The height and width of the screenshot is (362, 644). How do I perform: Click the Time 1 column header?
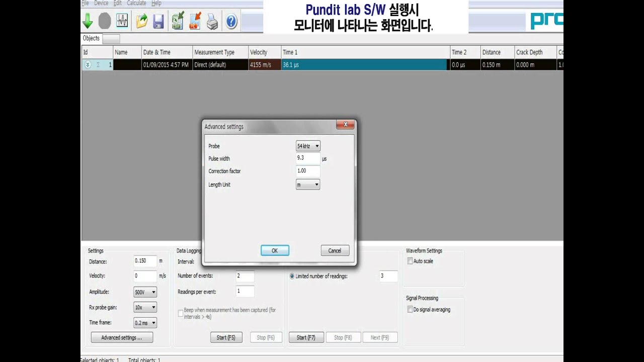pyautogui.click(x=365, y=52)
